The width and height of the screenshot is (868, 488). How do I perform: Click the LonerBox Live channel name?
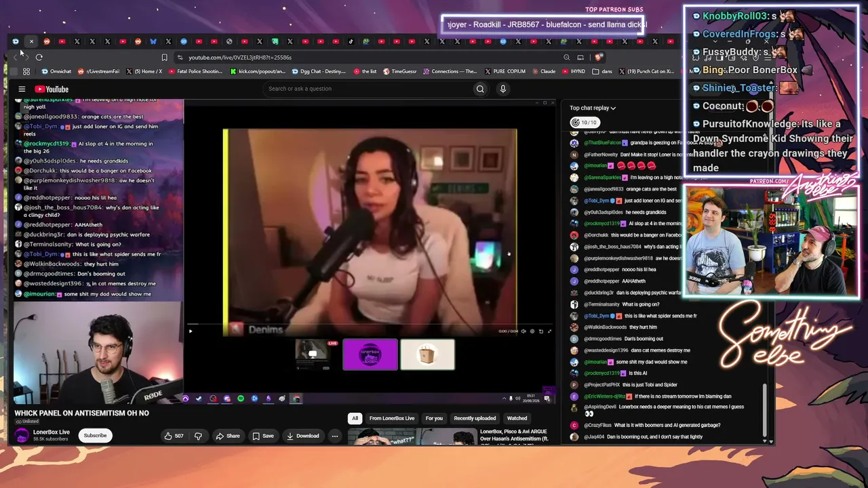[52, 432]
